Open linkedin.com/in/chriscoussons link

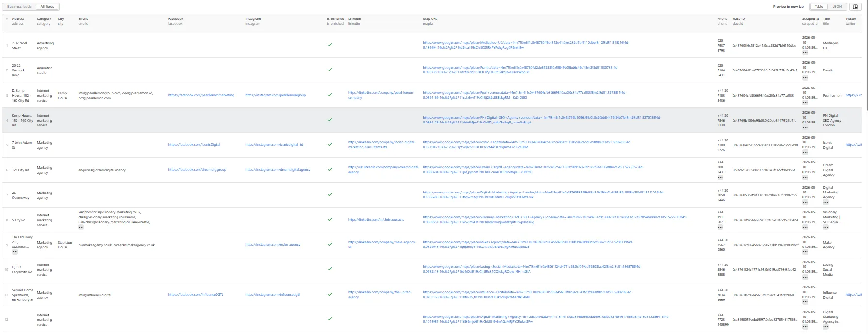376,220
